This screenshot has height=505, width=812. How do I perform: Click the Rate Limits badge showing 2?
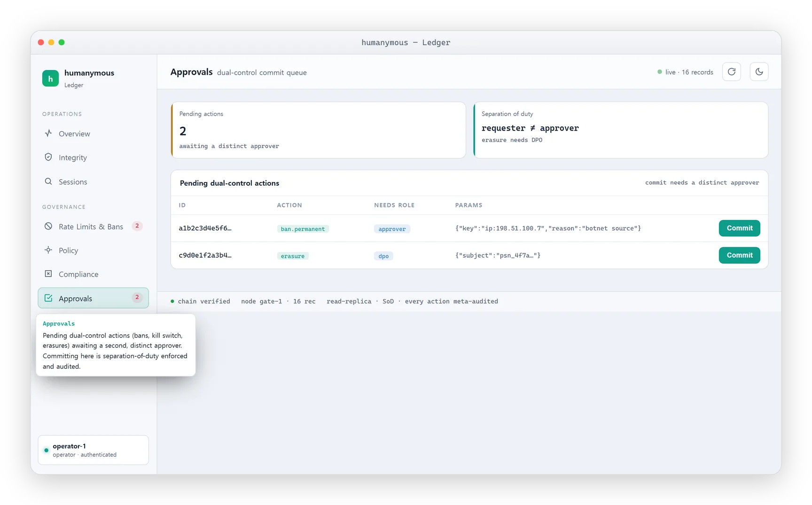coord(137,226)
